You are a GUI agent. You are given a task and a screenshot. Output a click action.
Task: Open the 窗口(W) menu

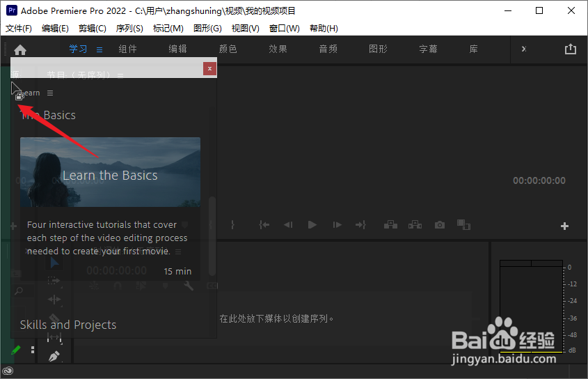pos(284,29)
